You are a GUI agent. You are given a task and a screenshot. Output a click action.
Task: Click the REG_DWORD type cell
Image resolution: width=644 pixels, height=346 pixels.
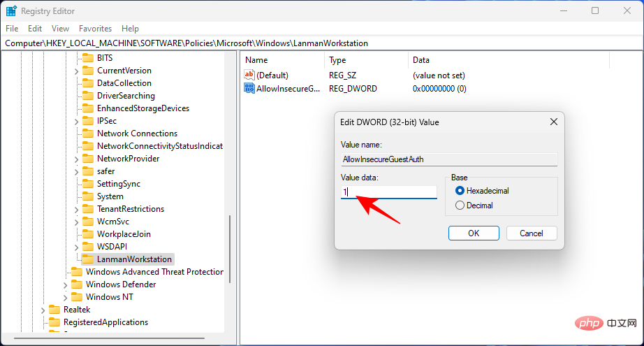tap(353, 88)
